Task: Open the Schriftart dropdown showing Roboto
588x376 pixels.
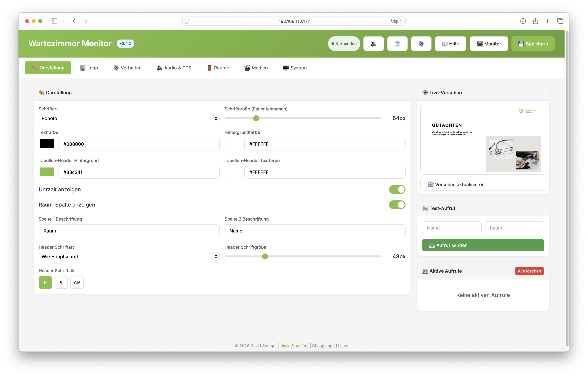Action: [129, 118]
